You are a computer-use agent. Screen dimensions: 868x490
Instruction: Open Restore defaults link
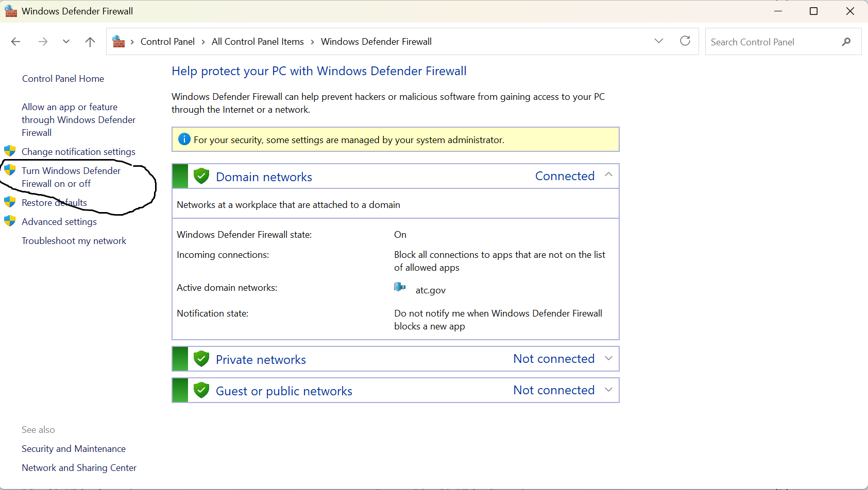pos(54,203)
